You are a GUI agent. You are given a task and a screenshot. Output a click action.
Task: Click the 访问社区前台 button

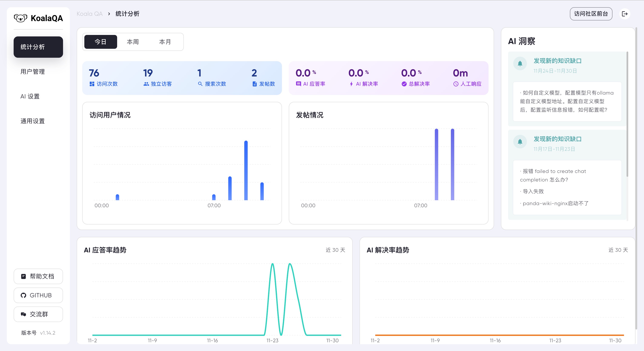tap(591, 14)
